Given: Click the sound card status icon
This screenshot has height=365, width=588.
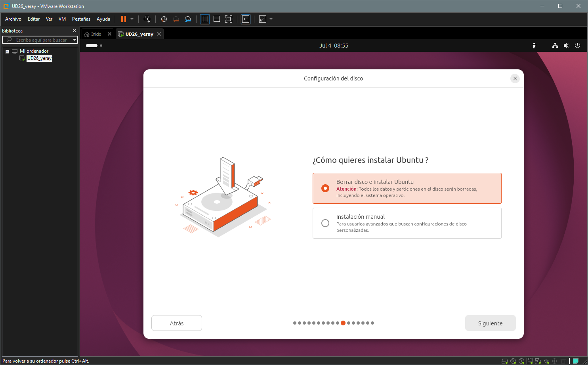Looking at the screenshot, I should point(547,361).
